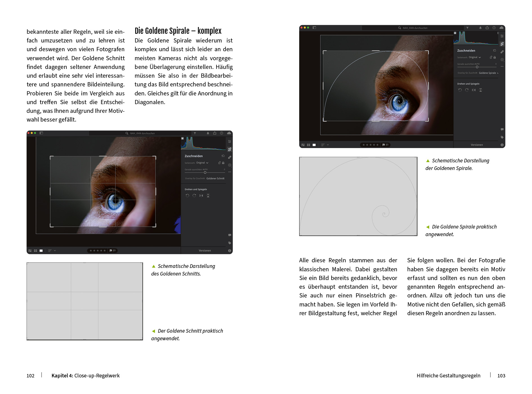The height and width of the screenshot is (394, 532).
Task: Click Versionen in the Goldener Schnitt window
Action: (205, 250)
